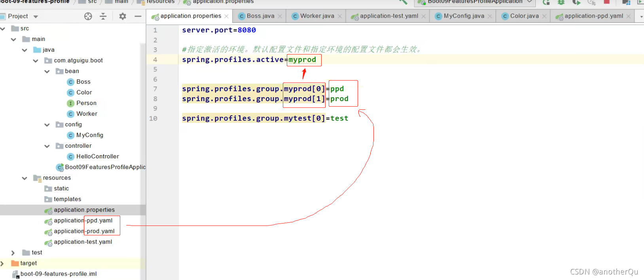Click the locate-in-project crosshair icon
This screenshot has height=280, width=644.
(88, 16)
